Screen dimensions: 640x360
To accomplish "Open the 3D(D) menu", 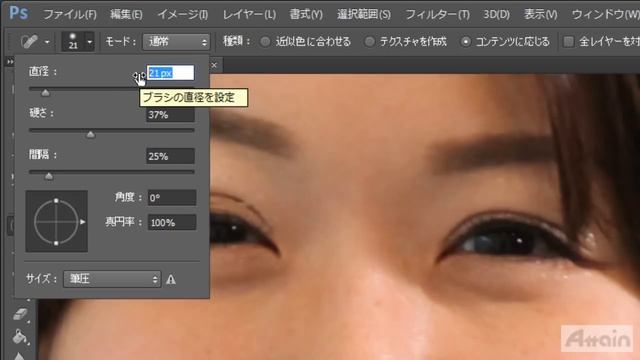I will pos(496,15).
